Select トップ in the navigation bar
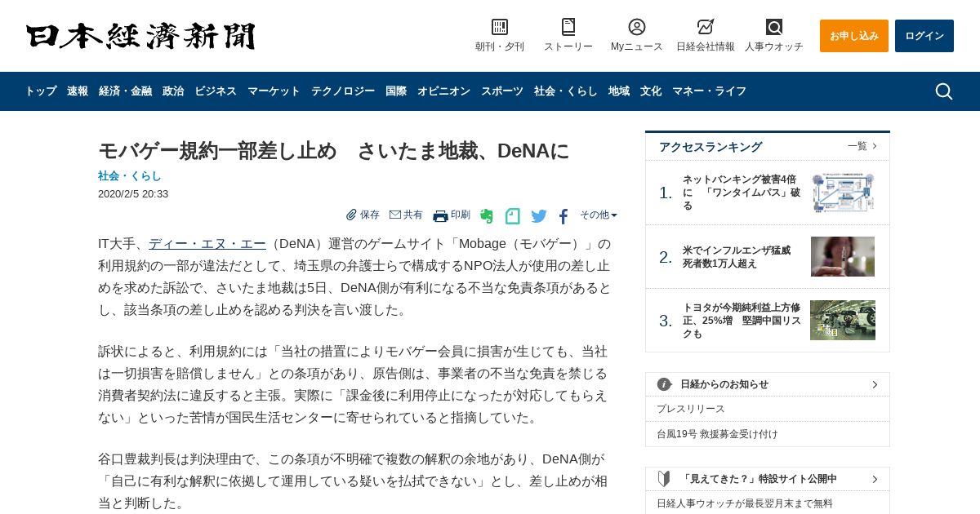 (x=41, y=91)
